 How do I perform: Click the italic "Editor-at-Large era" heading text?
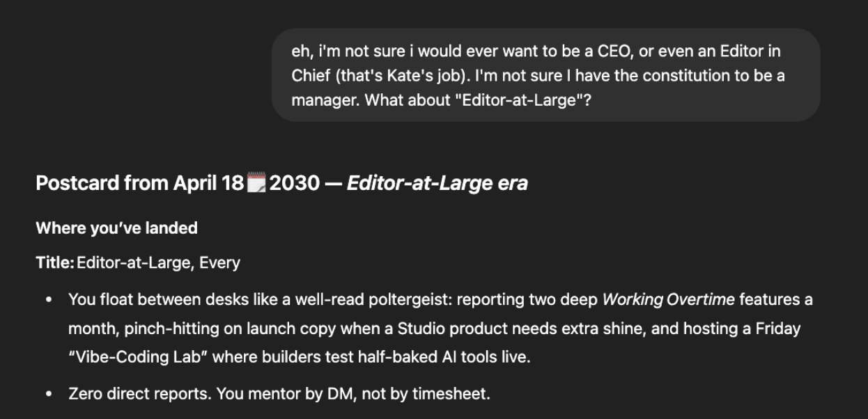point(437,184)
